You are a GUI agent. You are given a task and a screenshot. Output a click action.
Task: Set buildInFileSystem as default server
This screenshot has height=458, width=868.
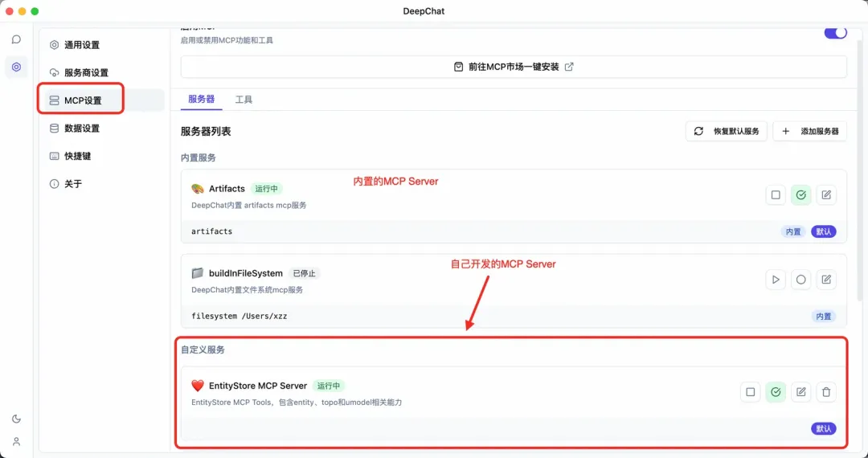(x=800, y=280)
